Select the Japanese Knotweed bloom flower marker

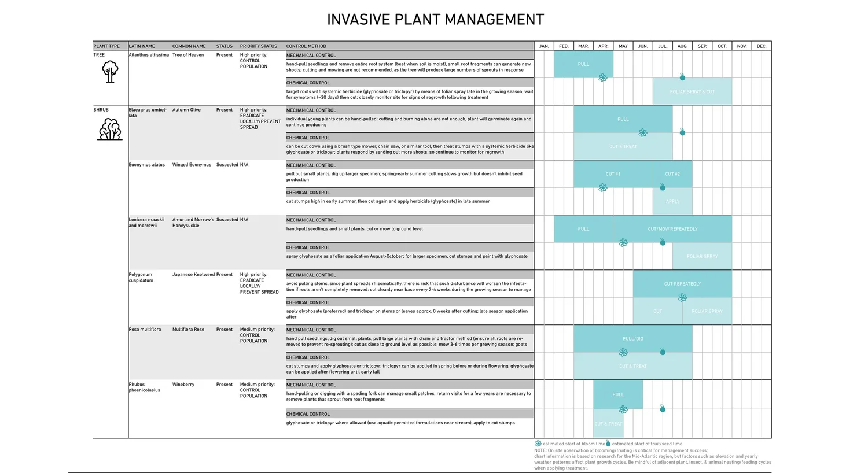[683, 298]
